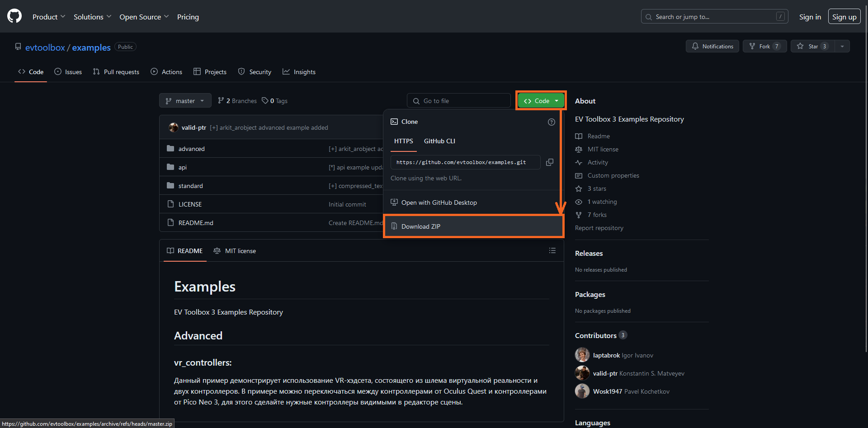Switch to the GitHub CLI tab
This screenshot has height=428, width=868.
tap(439, 141)
